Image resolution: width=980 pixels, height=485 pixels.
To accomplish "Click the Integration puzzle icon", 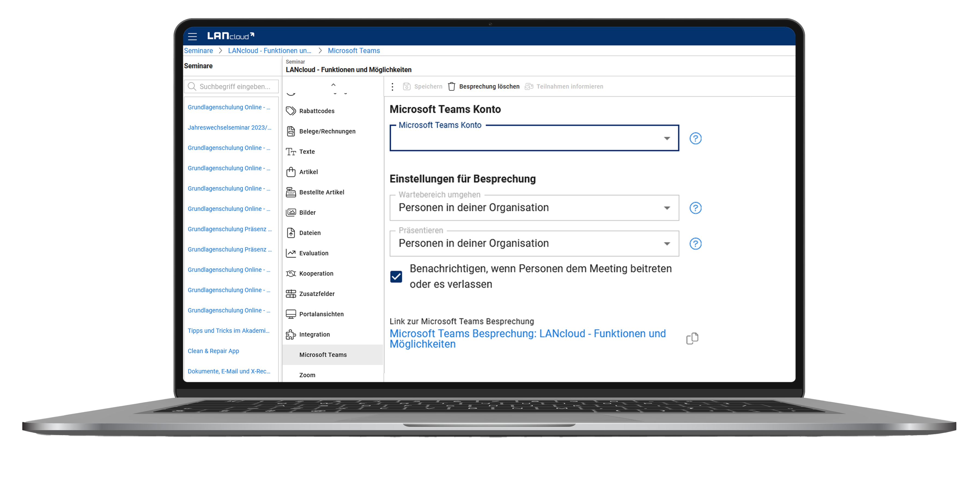I will pos(291,334).
